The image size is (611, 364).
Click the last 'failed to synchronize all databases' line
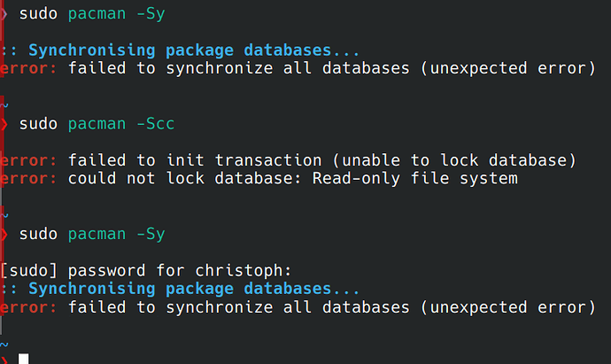(x=298, y=307)
